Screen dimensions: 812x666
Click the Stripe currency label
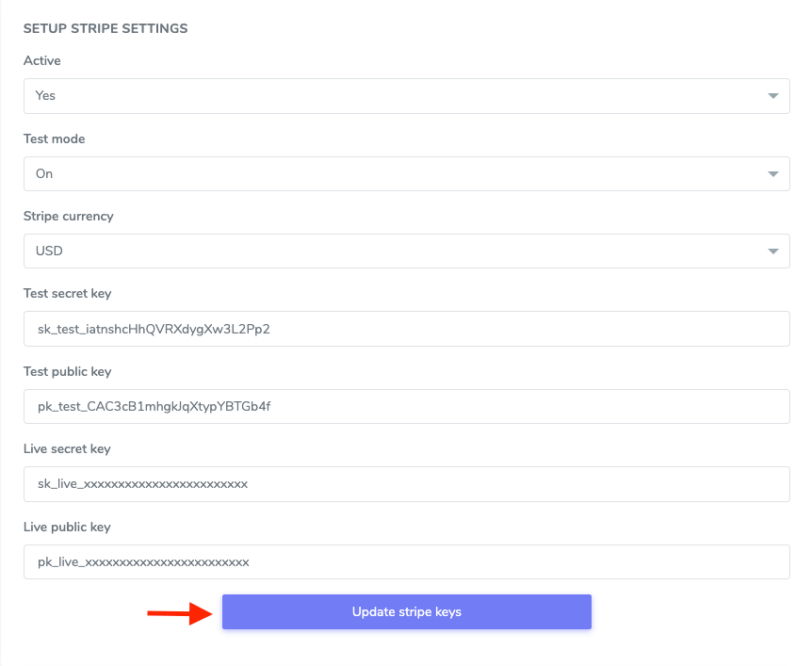69,216
